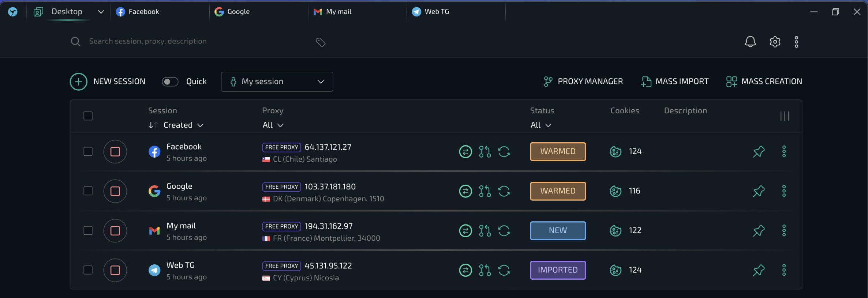The width and height of the screenshot is (868, 298).
Task: Check the select-all sessions checkbox
Action: click(88, 116)
